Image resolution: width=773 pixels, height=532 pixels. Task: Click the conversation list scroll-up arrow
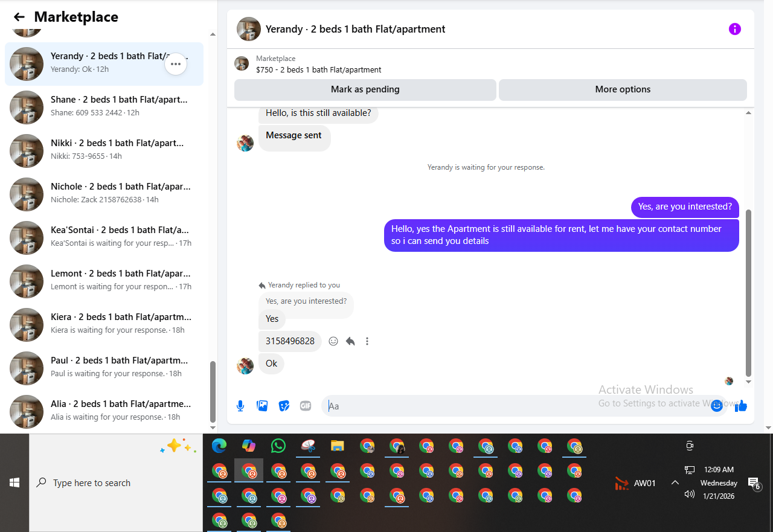213,35
